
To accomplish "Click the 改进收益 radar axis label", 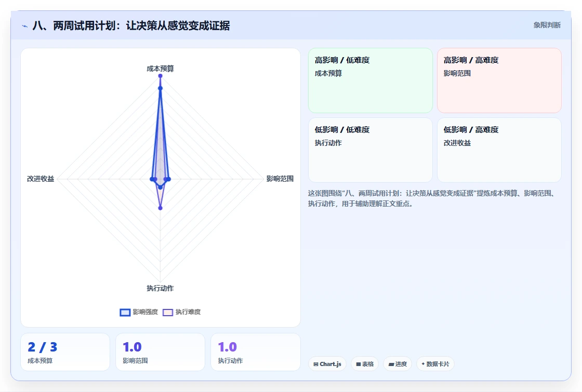I will tap(41, 179).
